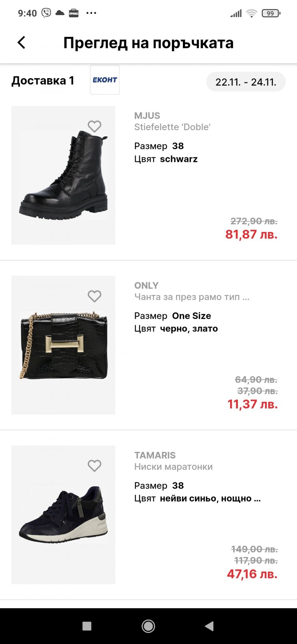This screenshot has width=297, height=644.
Task: Tap the battery indicator in status bar
Action: pos(271,13)
